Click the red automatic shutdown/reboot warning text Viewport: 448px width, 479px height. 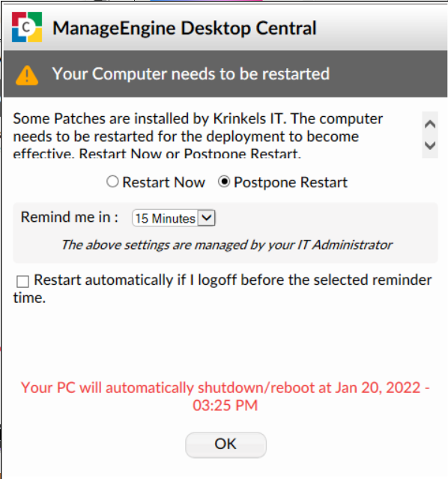225,397
